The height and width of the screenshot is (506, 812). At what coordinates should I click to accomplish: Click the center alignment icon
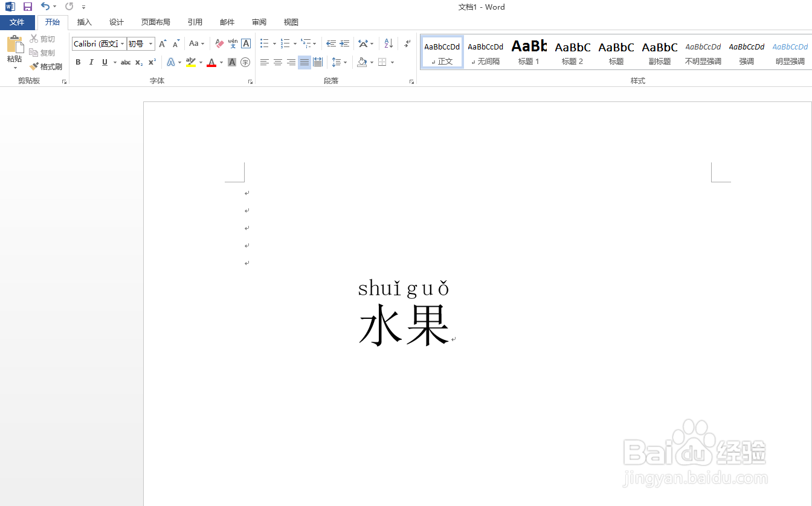(x=278, y=62)
